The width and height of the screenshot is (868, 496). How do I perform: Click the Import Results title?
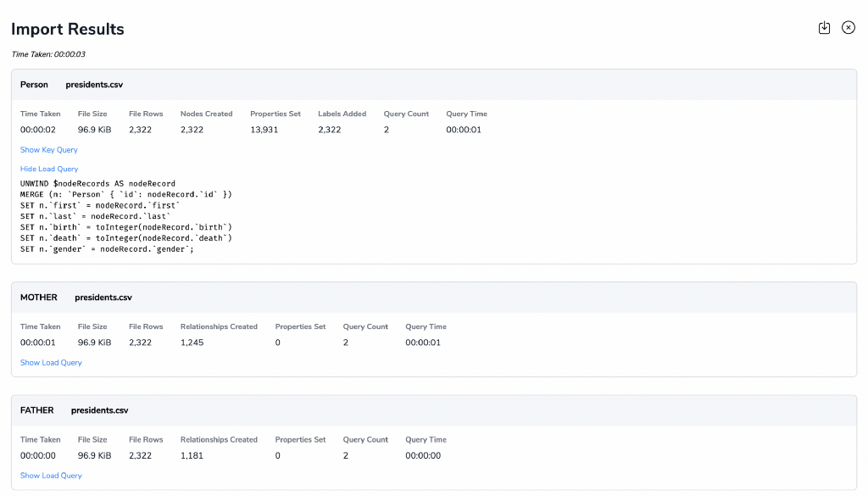coord(68,30)
